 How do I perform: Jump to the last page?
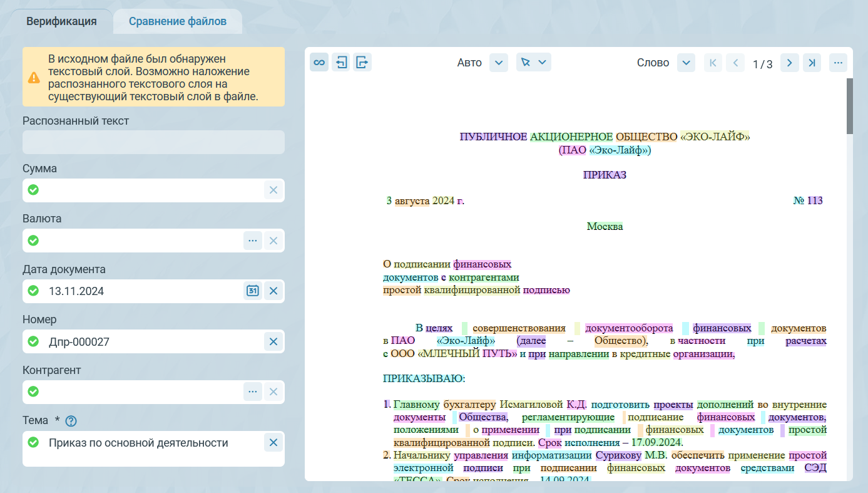pos(812,63)
